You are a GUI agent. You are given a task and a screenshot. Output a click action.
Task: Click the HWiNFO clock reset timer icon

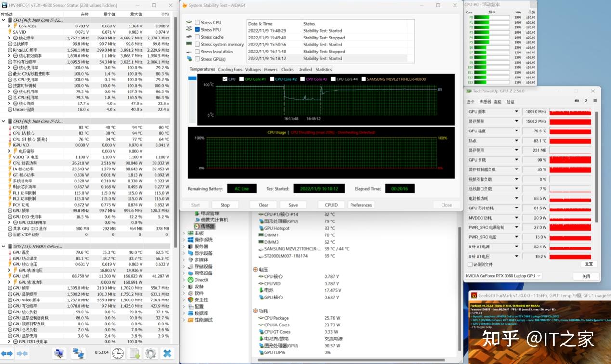point(117,353)
